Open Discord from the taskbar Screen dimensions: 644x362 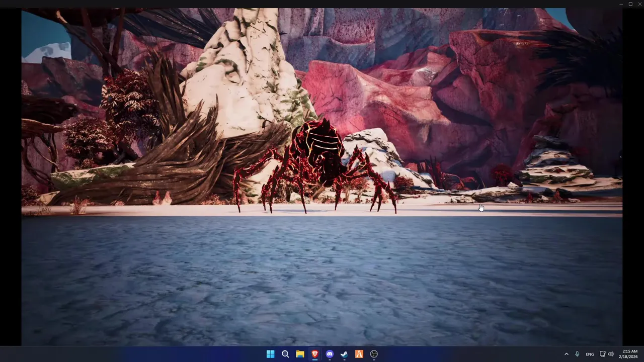(x=330, y=354)
